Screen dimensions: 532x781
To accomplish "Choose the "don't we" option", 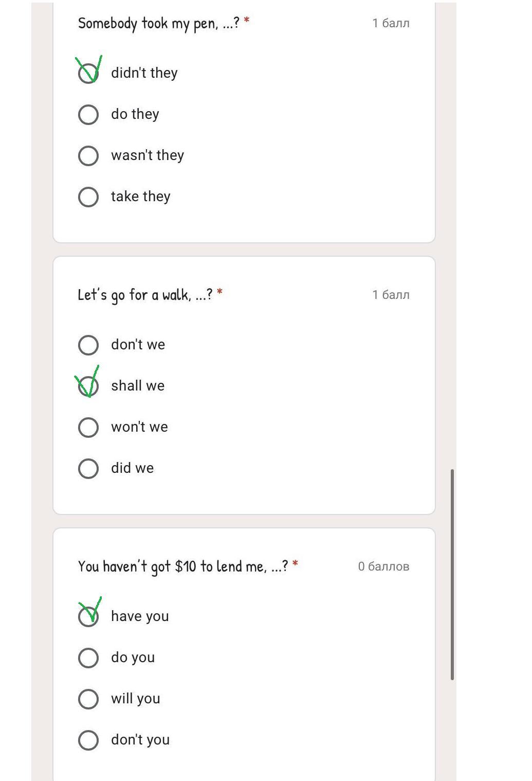I will pos(88,345).
